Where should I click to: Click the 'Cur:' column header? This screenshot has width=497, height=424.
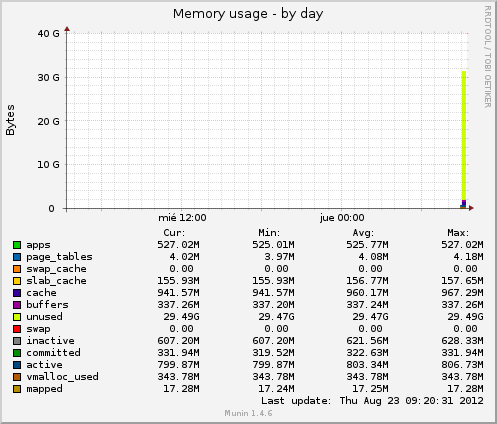(x=174, y=233)
